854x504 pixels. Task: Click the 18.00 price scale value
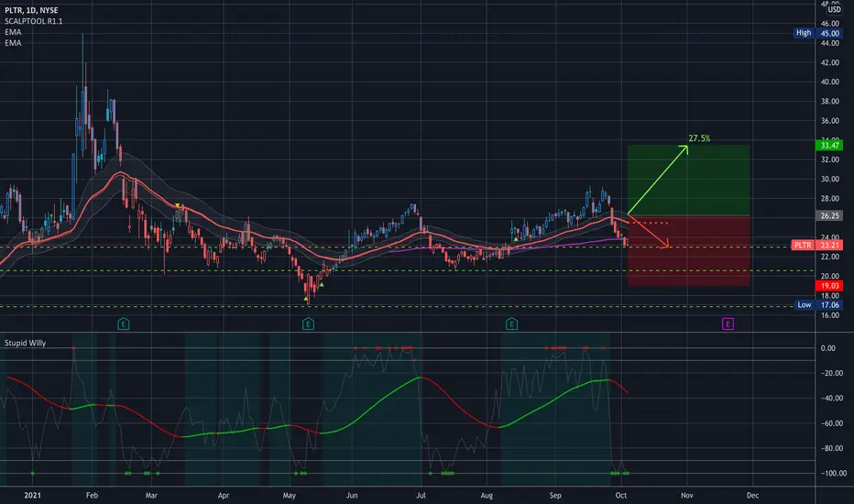coord(829,295)
